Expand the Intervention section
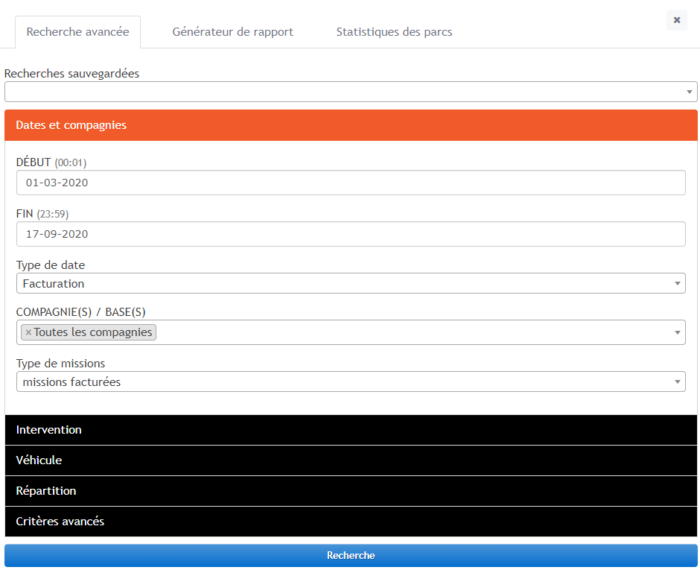700x570 pixels. pos(350,430)
